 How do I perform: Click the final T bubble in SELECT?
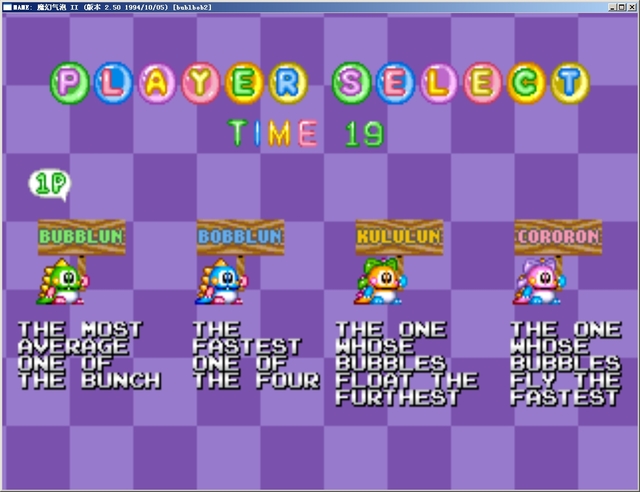click(x=570, y=83)
